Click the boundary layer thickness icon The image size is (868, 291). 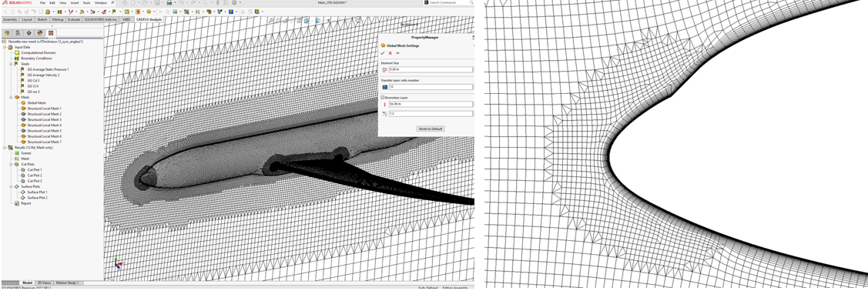pyautogui.click(x=385, y=104)
